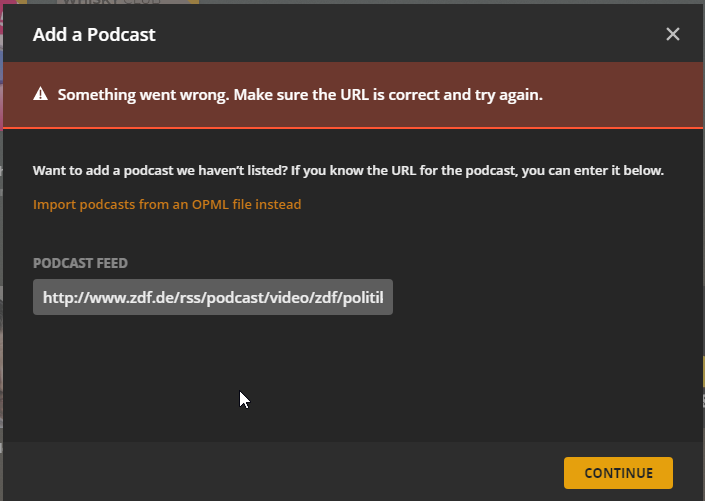Click the "Add a Podcast" dialog title

point(94,35)
